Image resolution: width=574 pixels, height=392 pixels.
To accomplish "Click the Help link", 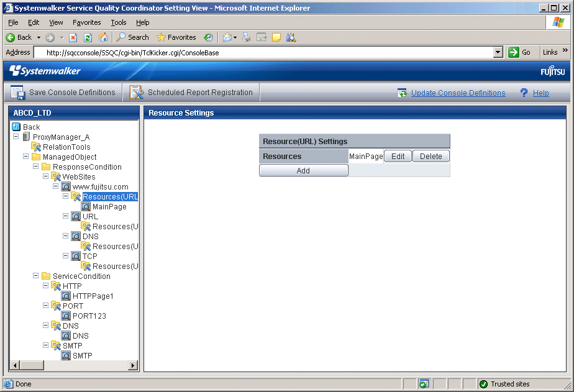I will [x=540, y=93].
